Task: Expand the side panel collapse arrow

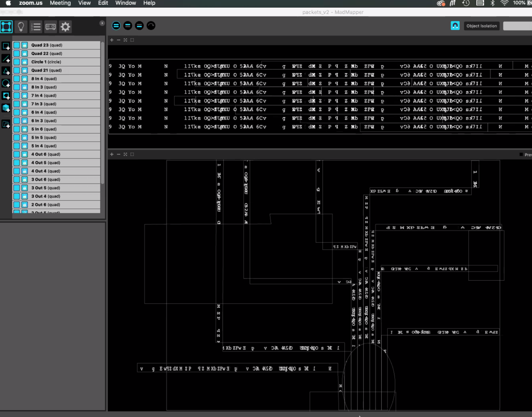Action: click(102, 23)
